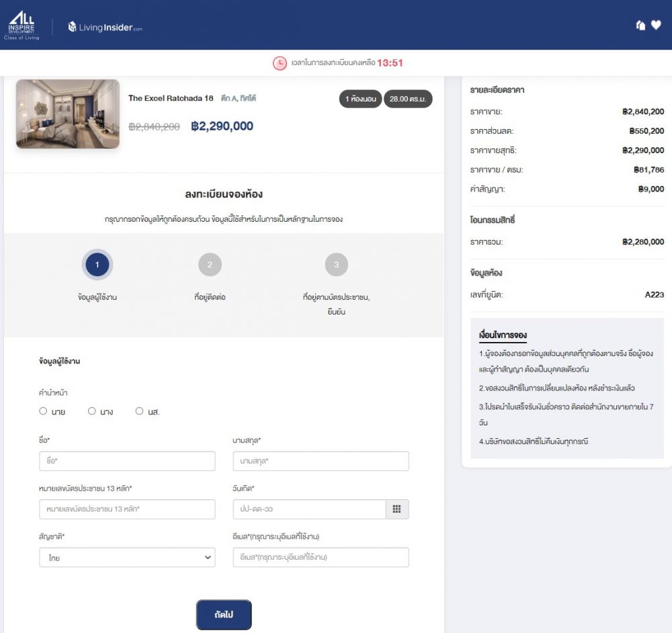Expand the สัญชาติ nationality dropdown
Image resolution: width=672 pixels, height=633 pixels.
pos(127,558)
